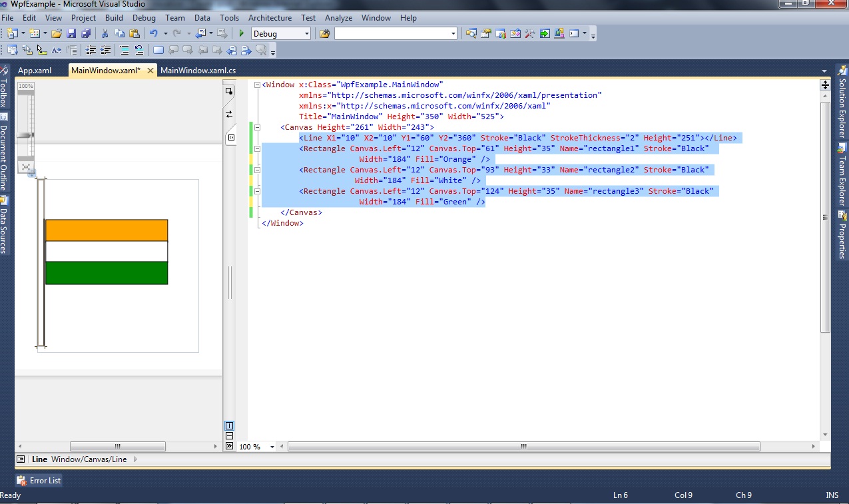Undo the last edit with the Undo icon
The image size is (849, 504).
coord(154,33)
